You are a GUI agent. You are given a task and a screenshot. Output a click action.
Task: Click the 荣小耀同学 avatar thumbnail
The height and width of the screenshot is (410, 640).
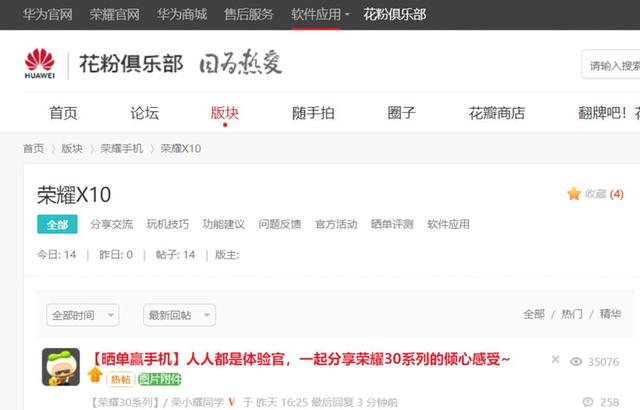pos(61,367)
